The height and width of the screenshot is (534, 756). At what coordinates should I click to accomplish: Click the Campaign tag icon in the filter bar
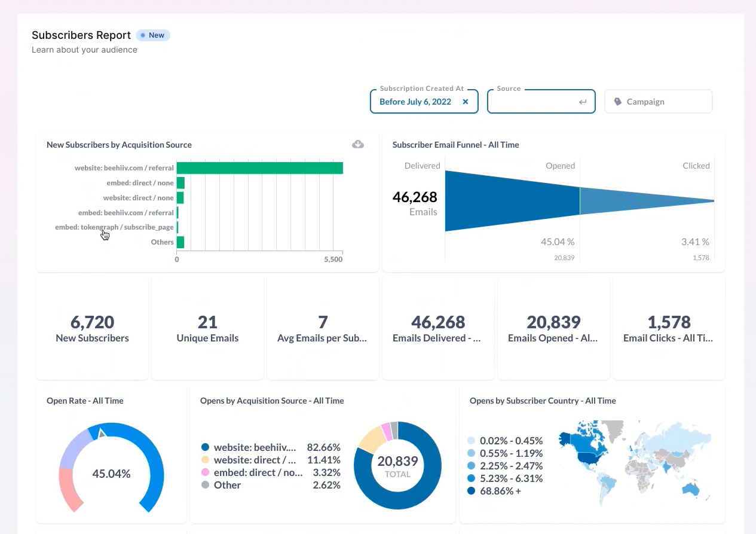617,101
